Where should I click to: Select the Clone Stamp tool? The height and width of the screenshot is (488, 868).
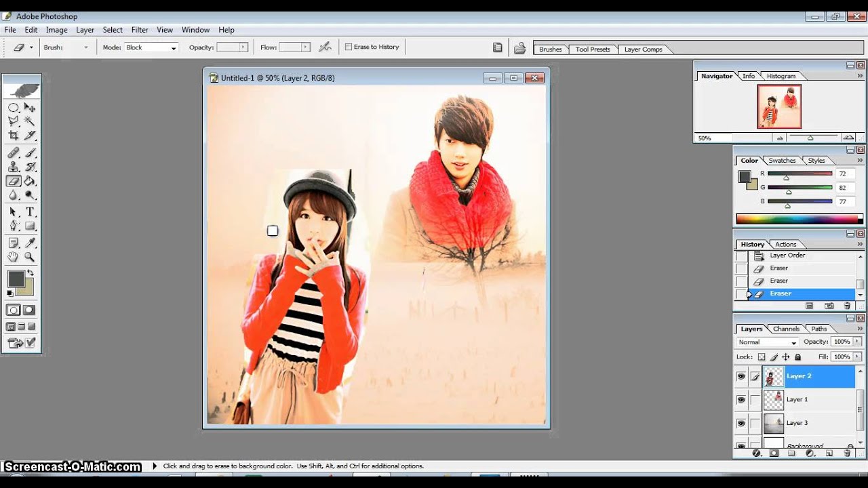[14, 167]
